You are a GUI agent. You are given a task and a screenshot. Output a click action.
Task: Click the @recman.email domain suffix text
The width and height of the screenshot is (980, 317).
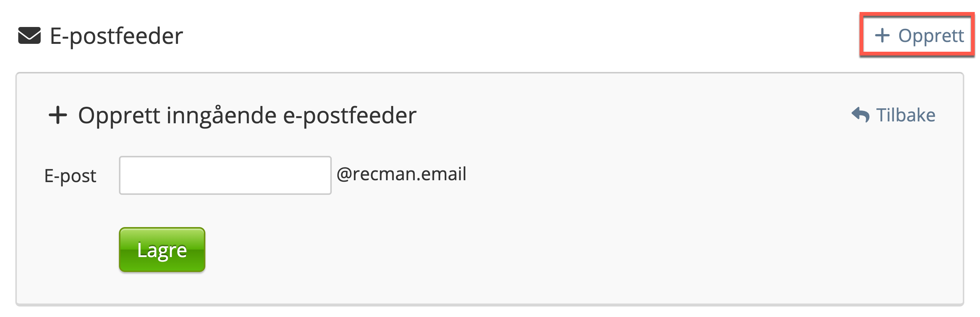[x=401, y=174]
